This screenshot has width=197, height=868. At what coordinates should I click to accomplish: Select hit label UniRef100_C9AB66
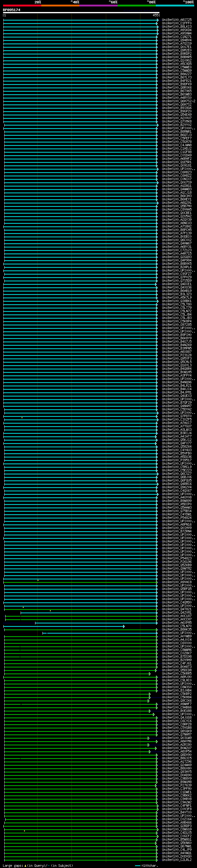(177, 708)
